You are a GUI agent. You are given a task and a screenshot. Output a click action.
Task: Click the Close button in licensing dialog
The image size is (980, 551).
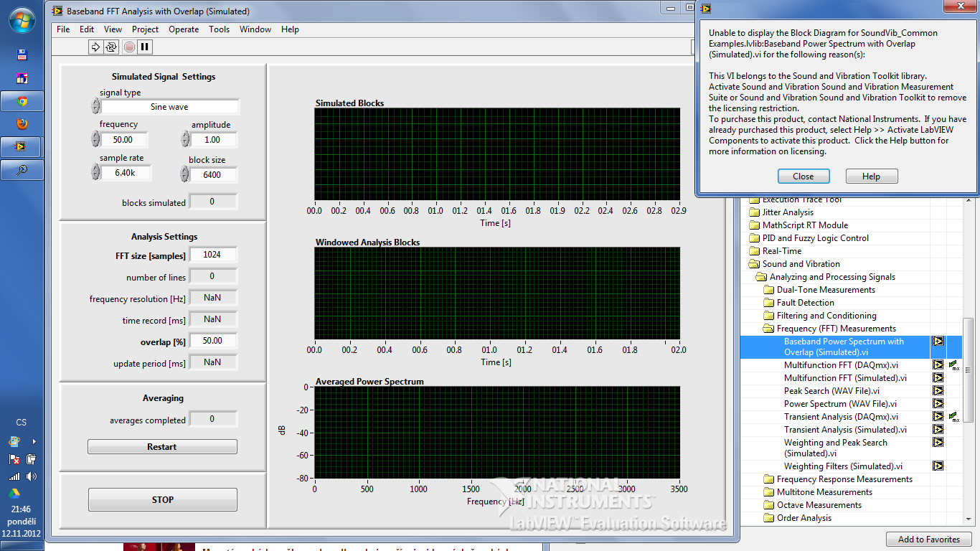point(804,176)
